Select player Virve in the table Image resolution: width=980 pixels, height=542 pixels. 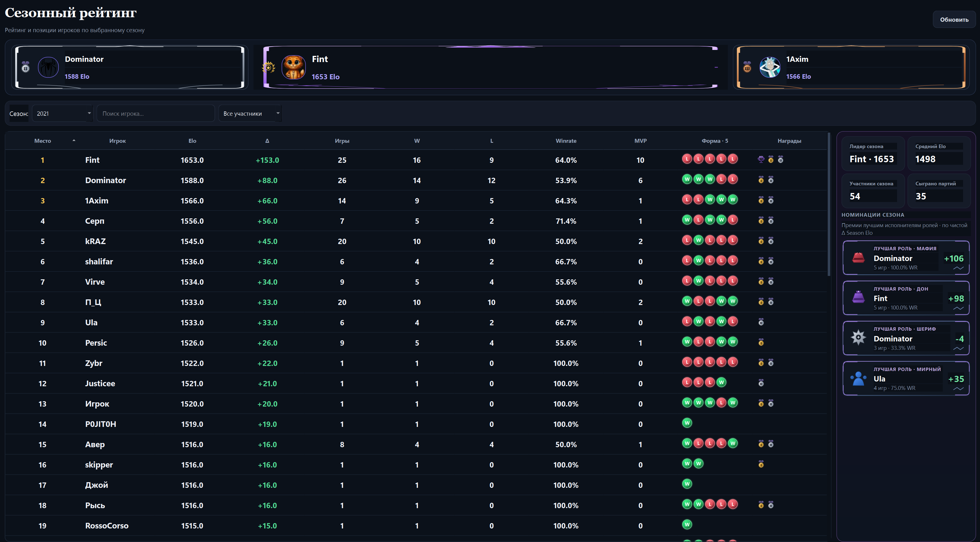point(95,282)
